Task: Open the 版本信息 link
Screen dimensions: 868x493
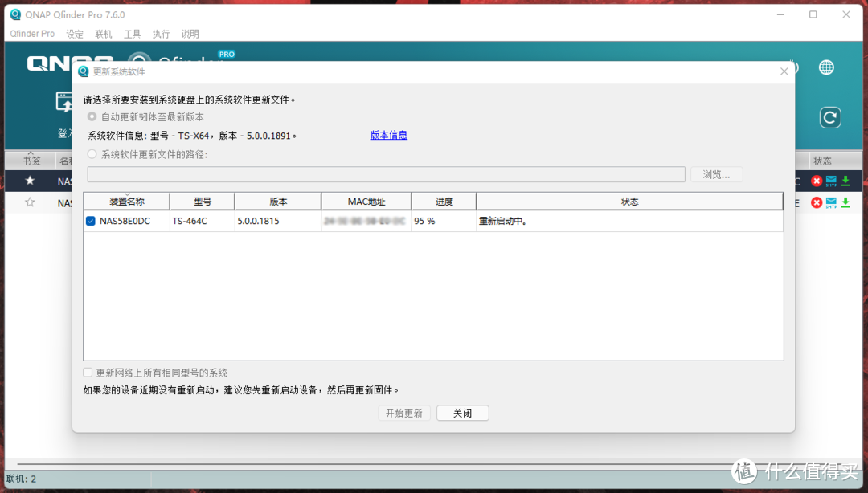Action: click(388, 135)
